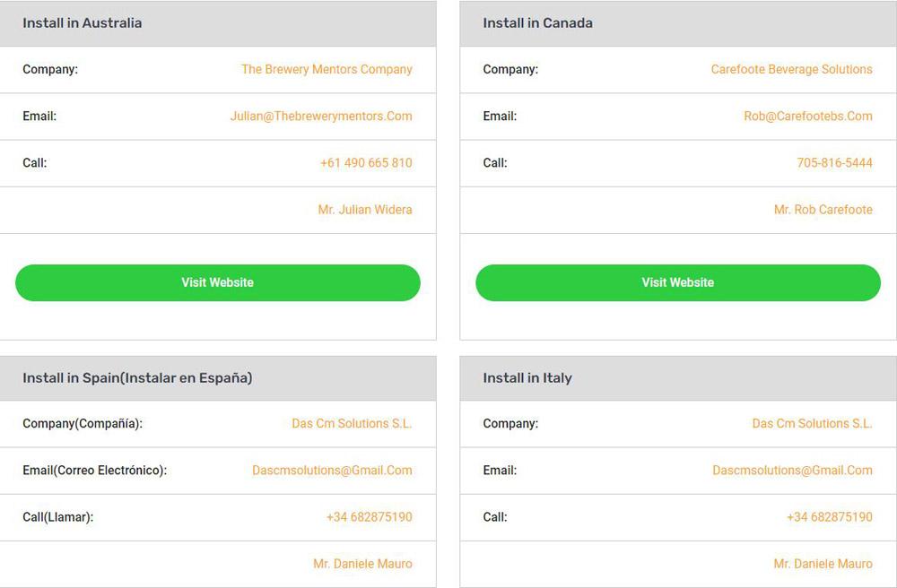Select Mr. Daniele Mauro in Italy card
897x588 pixels.
pos(823,564)
